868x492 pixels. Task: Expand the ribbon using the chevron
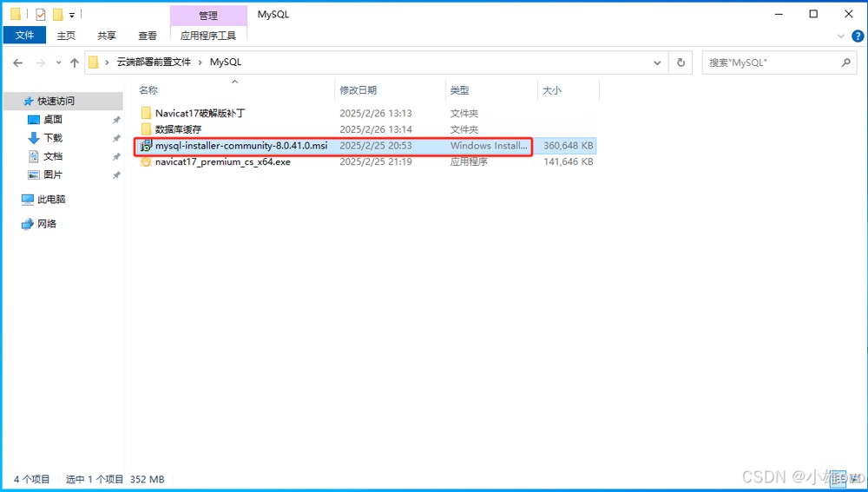coord(841,36)
